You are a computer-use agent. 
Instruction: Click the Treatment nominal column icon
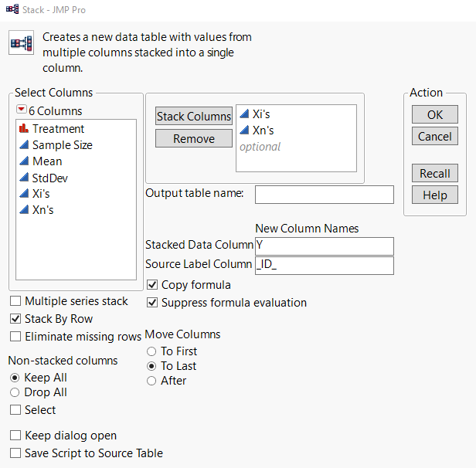23,129
